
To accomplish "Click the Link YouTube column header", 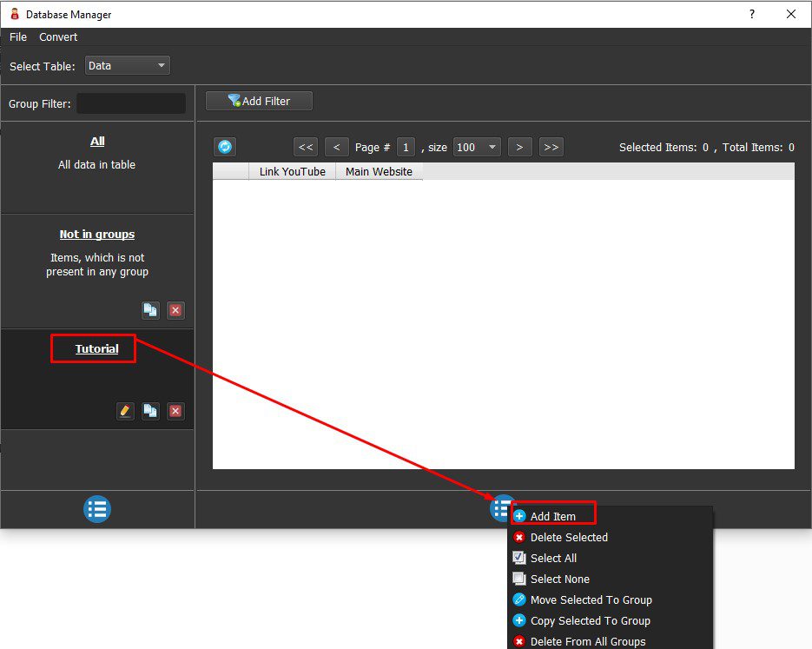I will 292,171.
